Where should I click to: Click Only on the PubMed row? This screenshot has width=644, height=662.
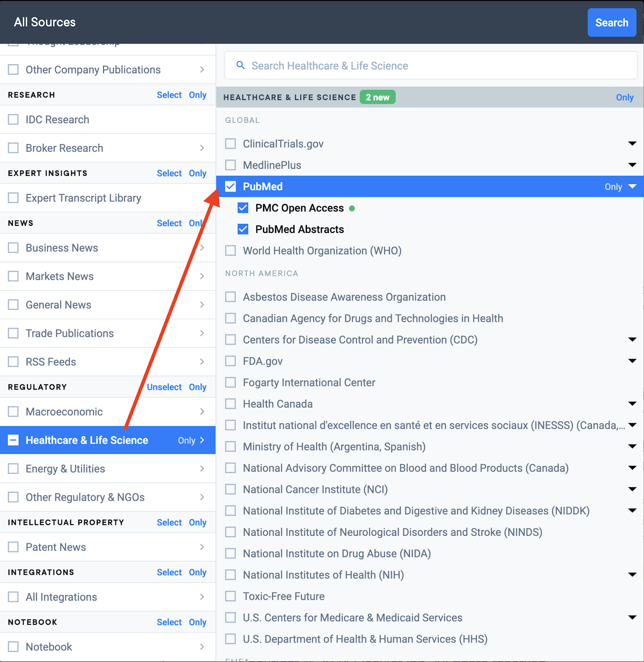pyautogui.click(x=613, y=187)
